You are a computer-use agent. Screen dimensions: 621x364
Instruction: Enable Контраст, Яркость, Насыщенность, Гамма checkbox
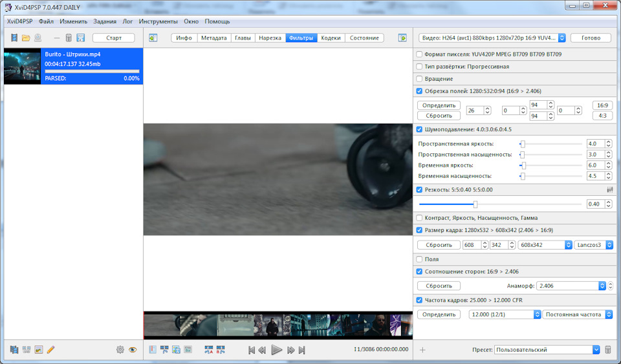click(x=420, y=218)
